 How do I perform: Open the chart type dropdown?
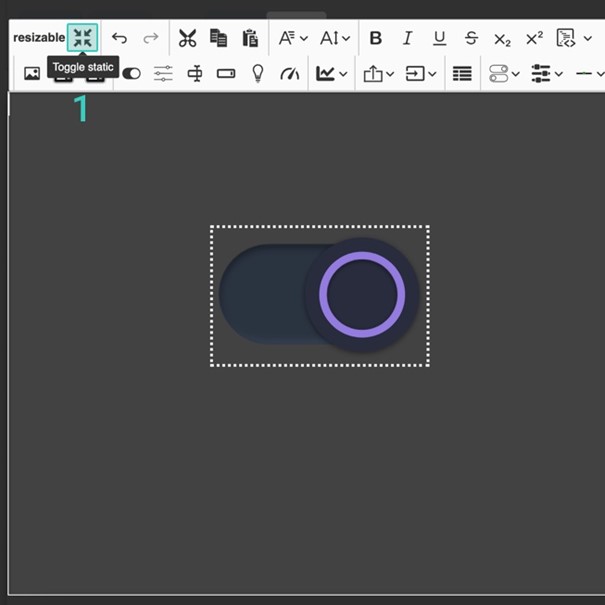(331, 73)
